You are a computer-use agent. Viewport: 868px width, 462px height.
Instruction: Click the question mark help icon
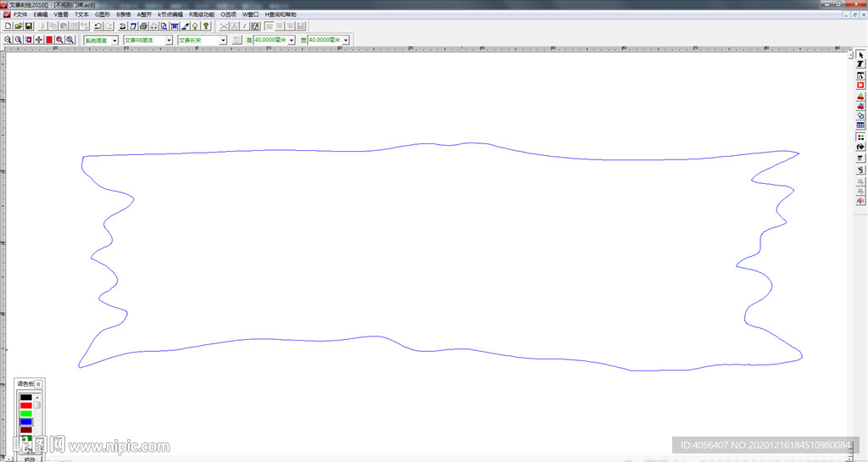[206, 26]
